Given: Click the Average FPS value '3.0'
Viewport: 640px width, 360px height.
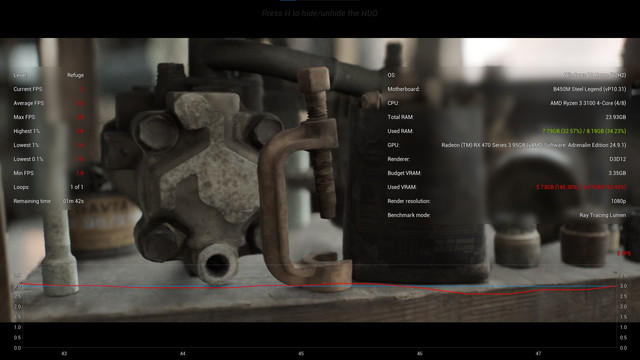Looking at the screenshot, I should 80,103.
